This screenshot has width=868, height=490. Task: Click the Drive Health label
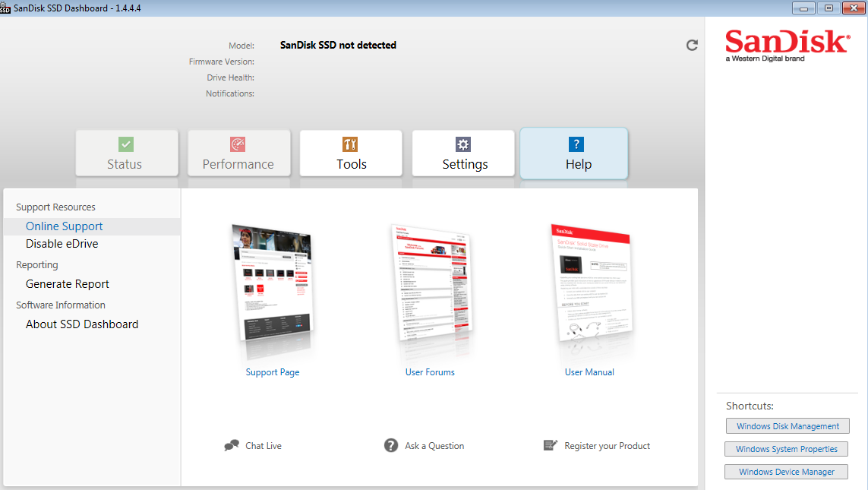point(230,77)
